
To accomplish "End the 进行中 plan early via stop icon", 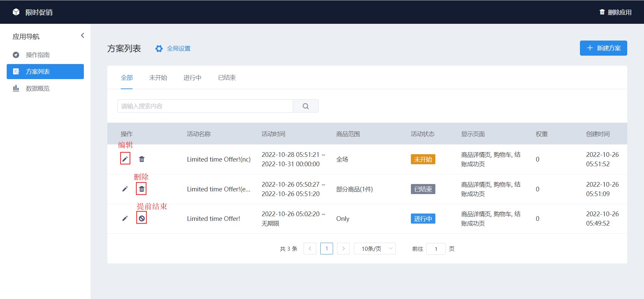I will [x=142, y=219].
